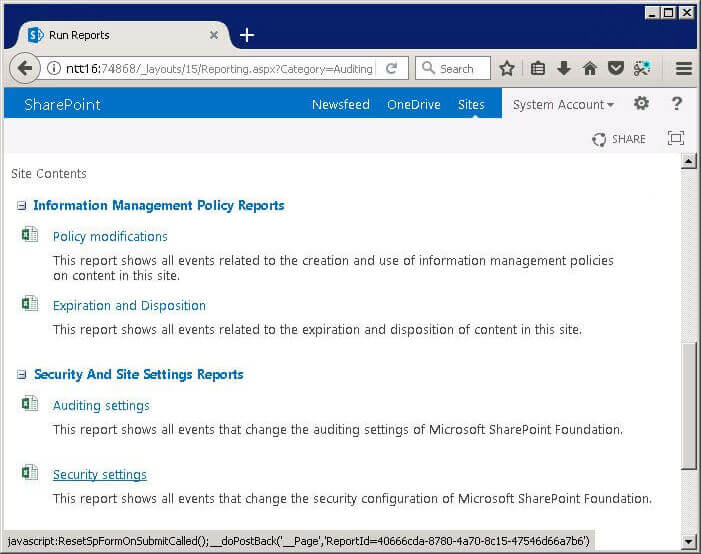Reload the page with the refresh icon

392,68
